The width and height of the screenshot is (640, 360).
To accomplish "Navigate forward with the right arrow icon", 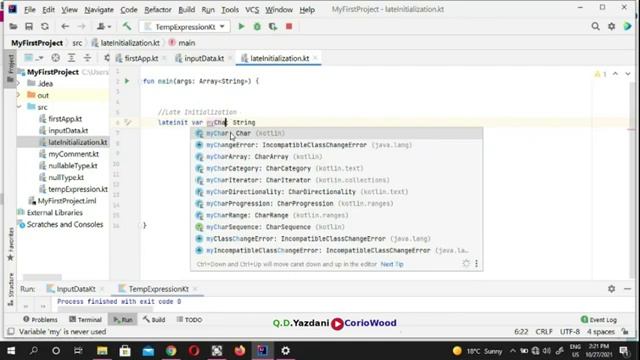I will click(81, 27).
